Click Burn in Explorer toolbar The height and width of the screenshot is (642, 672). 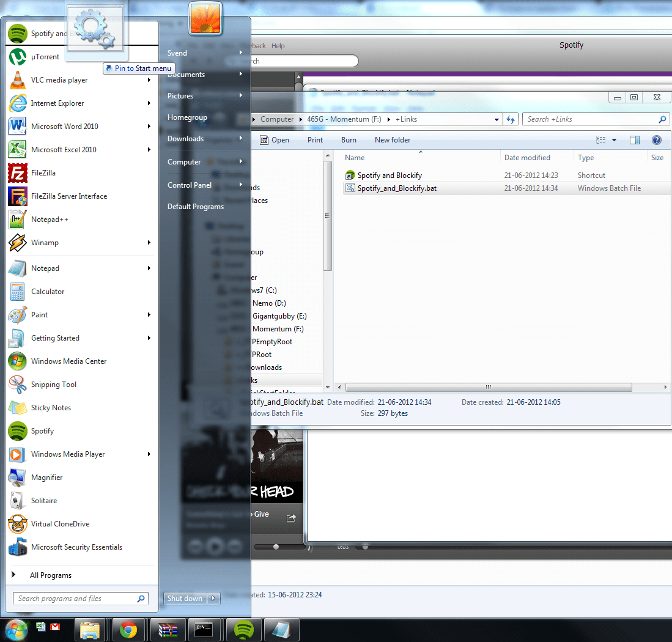349,140
